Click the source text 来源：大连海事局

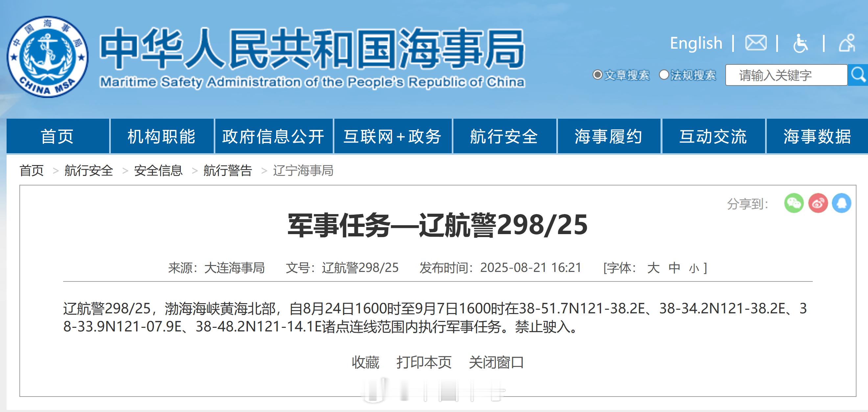(216, 268)
